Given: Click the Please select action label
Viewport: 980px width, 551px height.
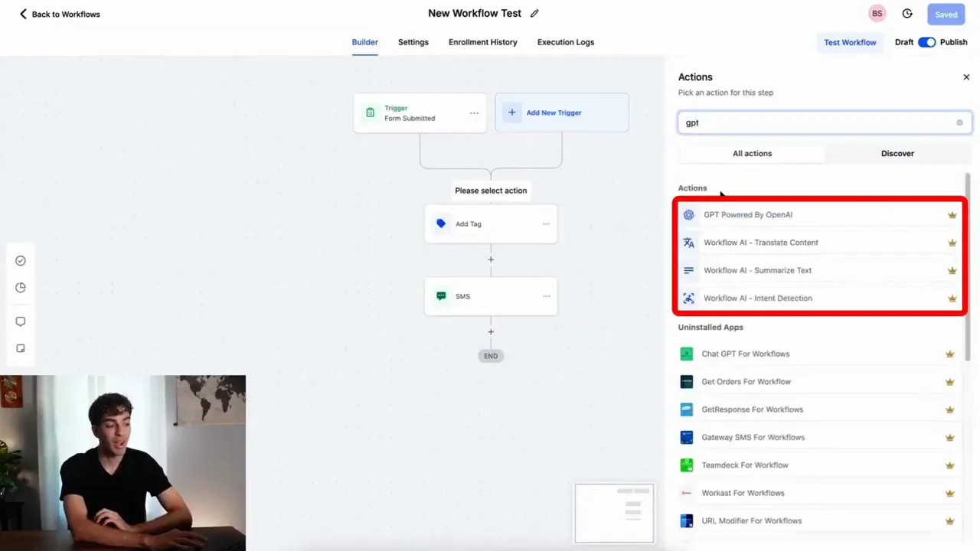Looking at the screenshot, I should coord(491,191).
